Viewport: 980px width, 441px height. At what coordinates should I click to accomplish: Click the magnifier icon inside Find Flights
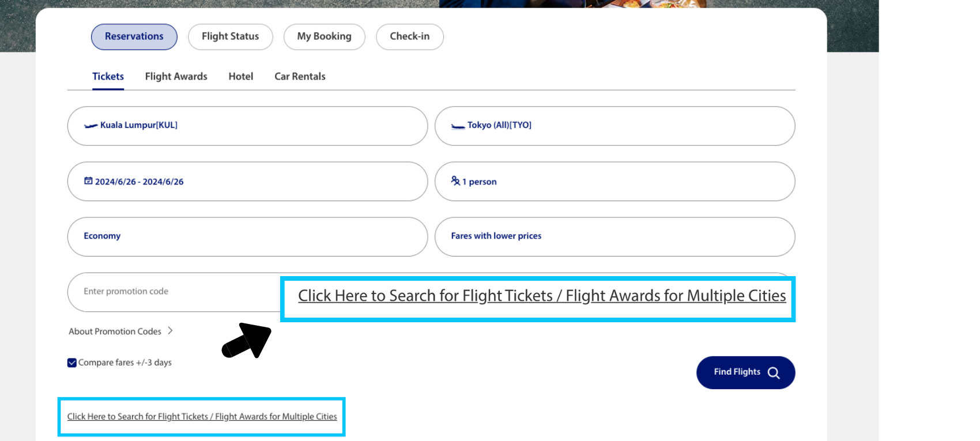(x=773, y=372)
